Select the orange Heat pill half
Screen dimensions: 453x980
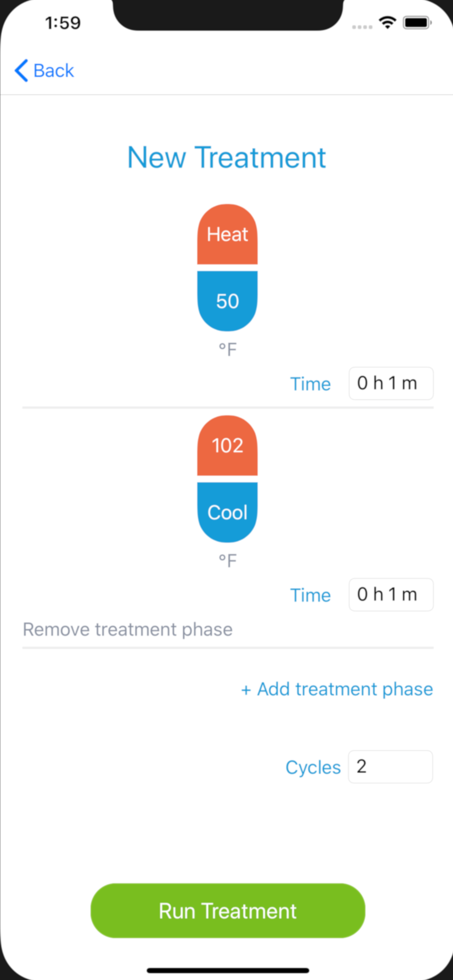227,234
